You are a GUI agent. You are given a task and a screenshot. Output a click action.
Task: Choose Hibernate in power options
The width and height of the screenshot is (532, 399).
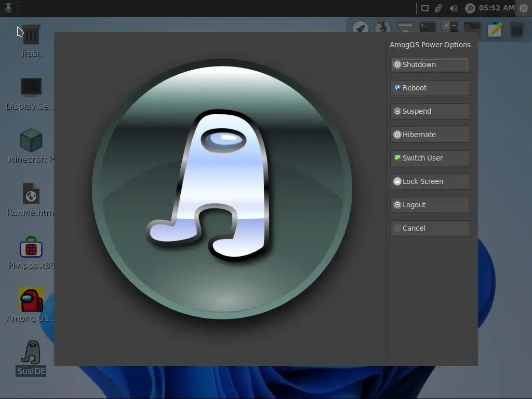(x=430, y=135)
